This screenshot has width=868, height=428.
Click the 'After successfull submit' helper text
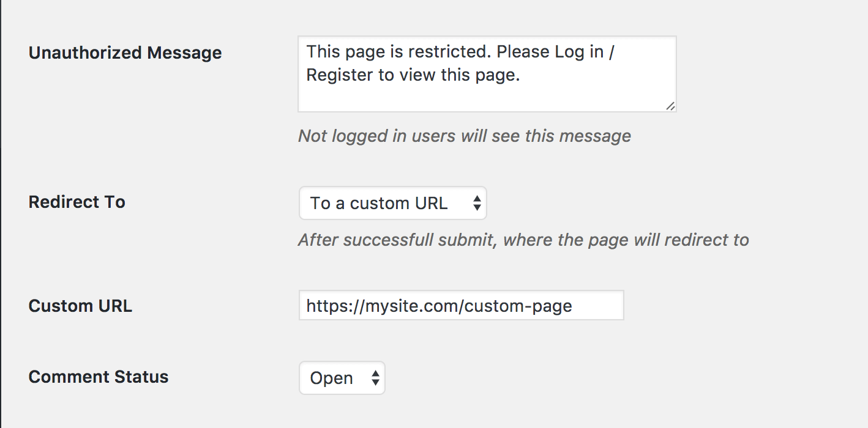point(522,240)
